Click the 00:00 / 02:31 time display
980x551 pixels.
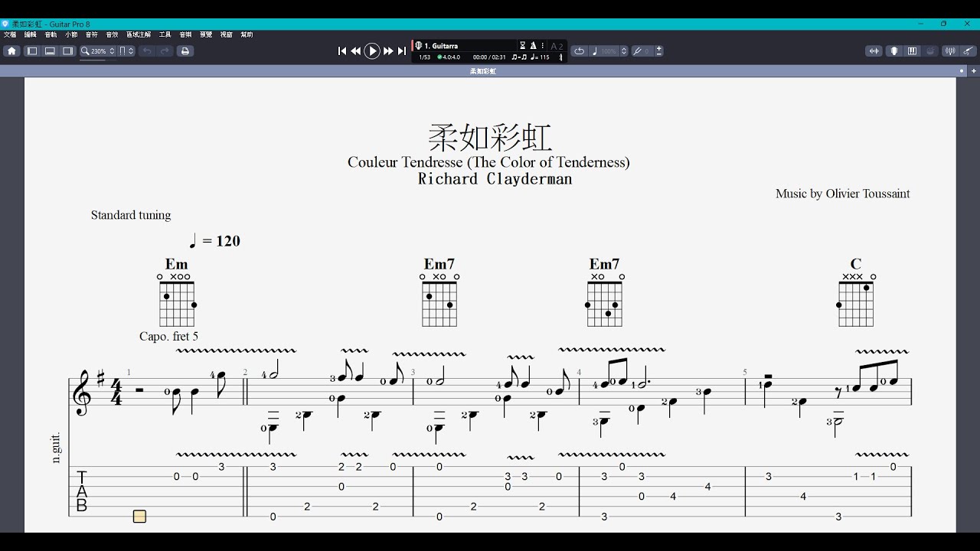(489, 57)
